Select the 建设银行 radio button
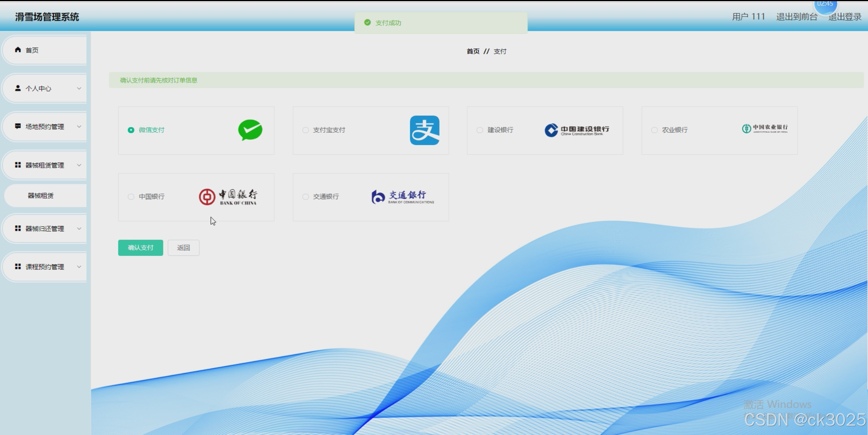The width and height of the screenshot is (868, 435). (480, 130)
